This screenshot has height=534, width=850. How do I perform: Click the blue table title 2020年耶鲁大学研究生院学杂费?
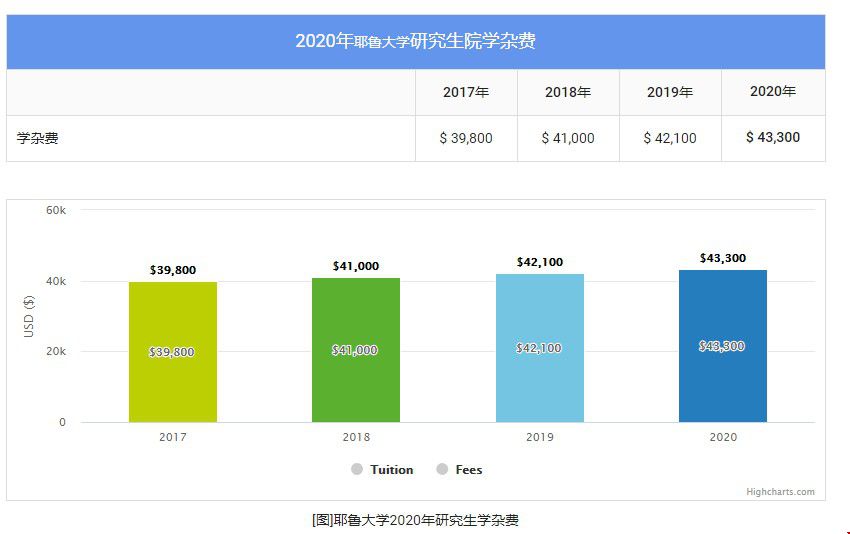pos(416,41)
